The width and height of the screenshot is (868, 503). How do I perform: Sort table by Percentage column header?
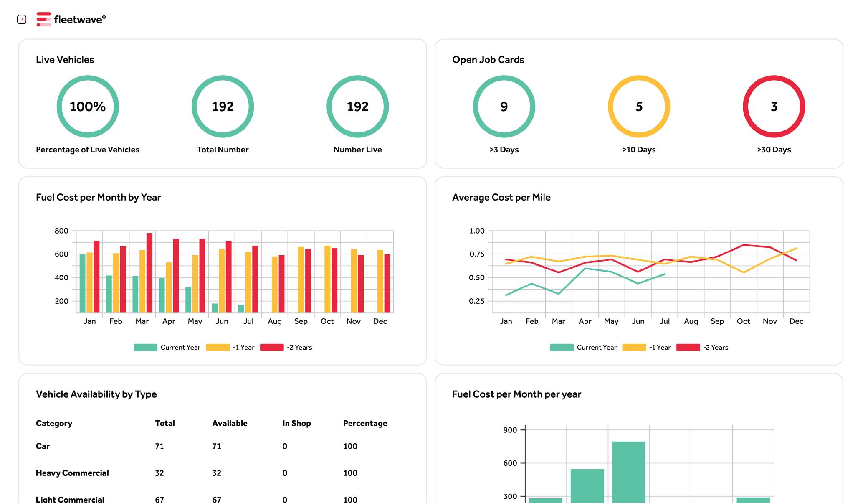point(365,423)
